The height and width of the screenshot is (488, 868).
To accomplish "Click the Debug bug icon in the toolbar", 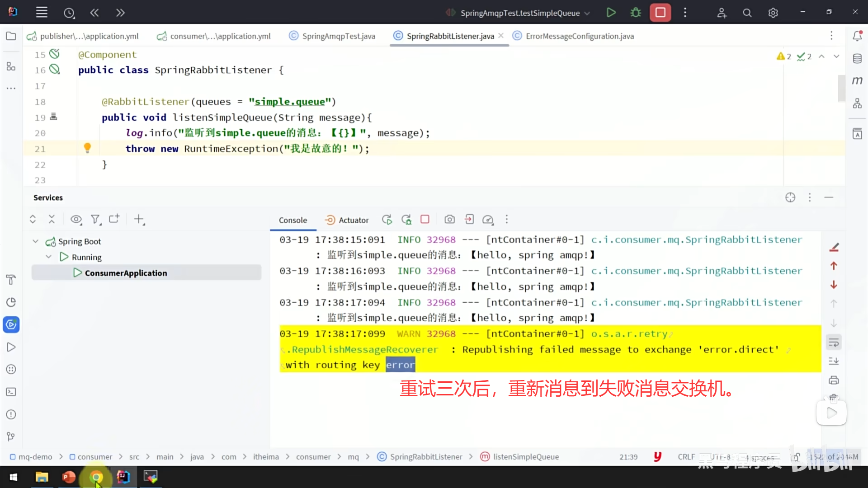I will [x=636, y=13].
